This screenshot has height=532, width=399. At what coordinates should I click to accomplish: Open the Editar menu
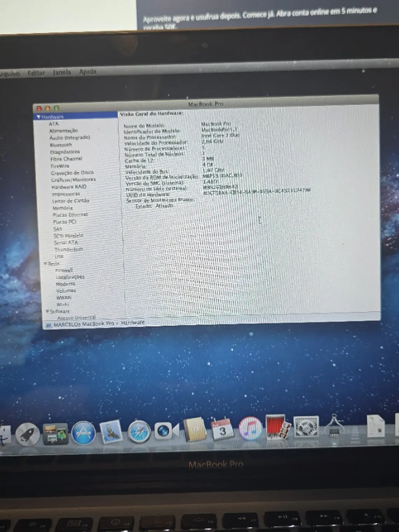point(36,73)
